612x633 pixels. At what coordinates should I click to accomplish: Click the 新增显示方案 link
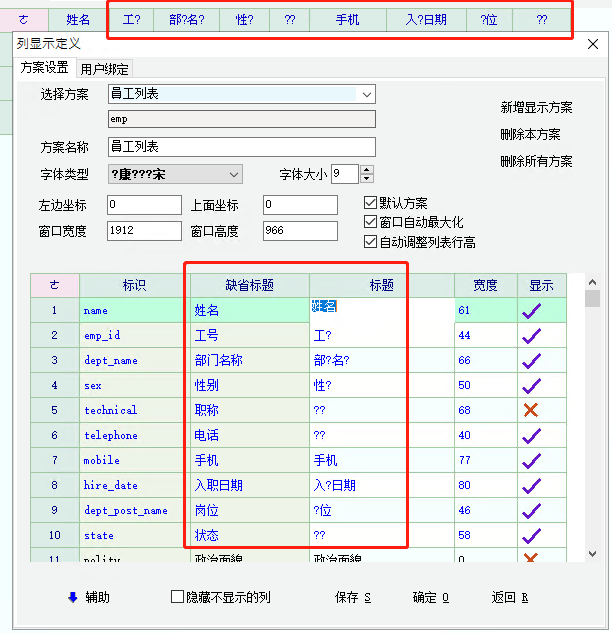(536, 107)
